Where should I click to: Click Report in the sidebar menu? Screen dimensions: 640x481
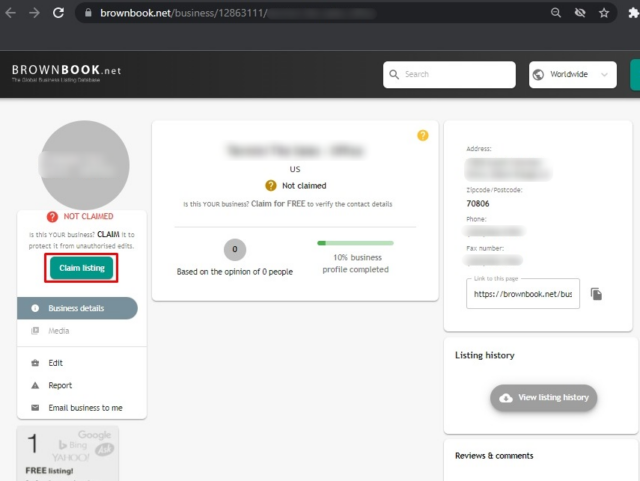click(x=59, y=385)
